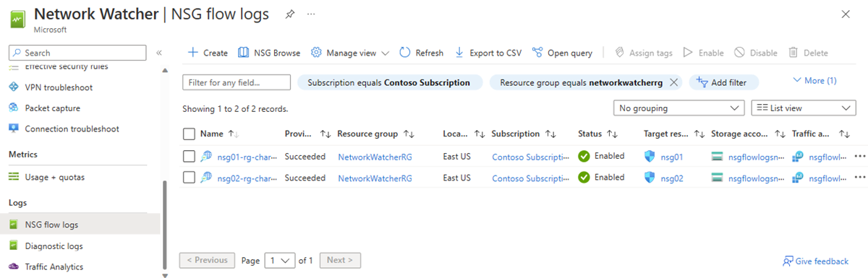Image resolution: width=868 pixels, height=278 pixels.
Task: Open Diagnostic logs menu item
Action: pyautogui.click(x=54, y=246)
